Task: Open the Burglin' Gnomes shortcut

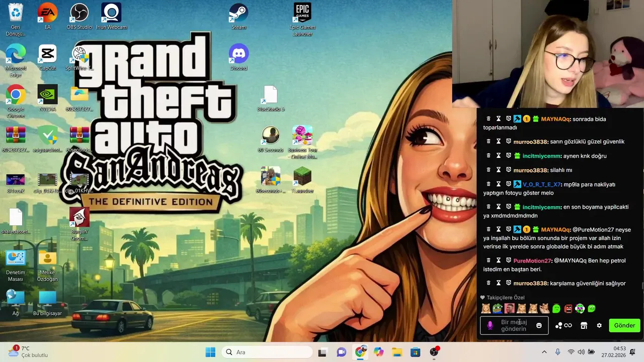Action: pos(79,224)
